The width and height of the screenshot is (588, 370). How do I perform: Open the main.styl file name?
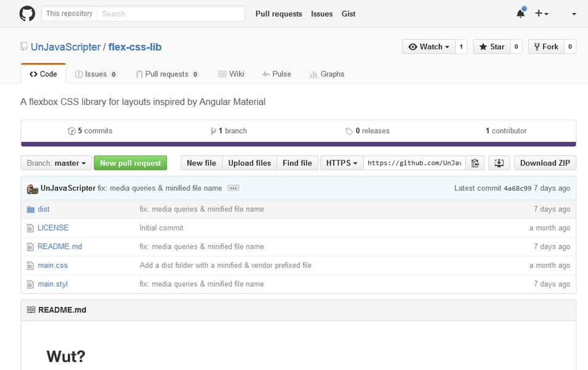52,284
